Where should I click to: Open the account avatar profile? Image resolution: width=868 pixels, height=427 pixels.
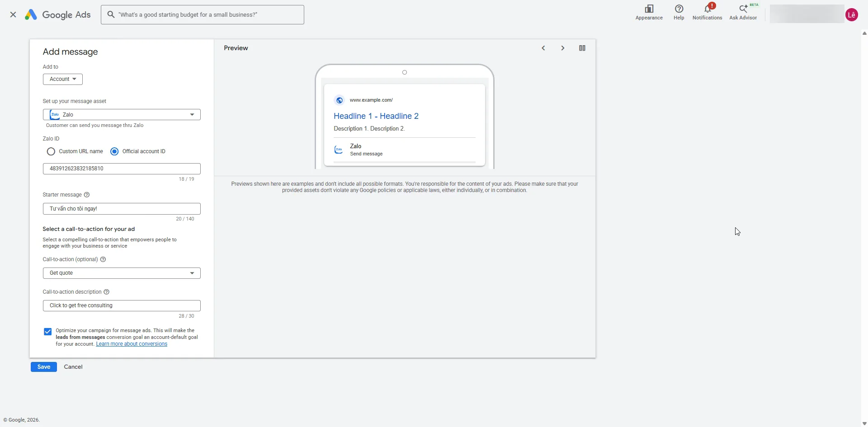pyautogui.click(x=852, y=14)
